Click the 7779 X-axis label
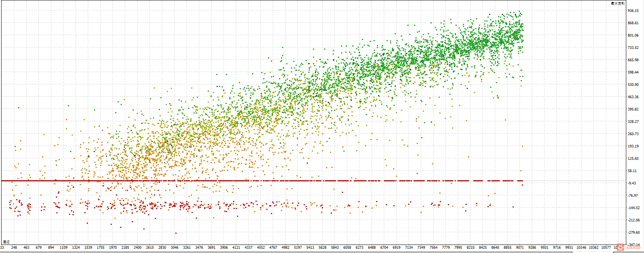The height and width of the screenshot is (253, 644). click(446, 248)
